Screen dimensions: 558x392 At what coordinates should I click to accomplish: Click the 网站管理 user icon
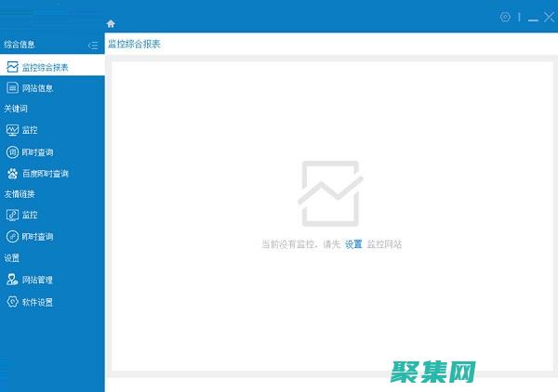pos(12,279)
